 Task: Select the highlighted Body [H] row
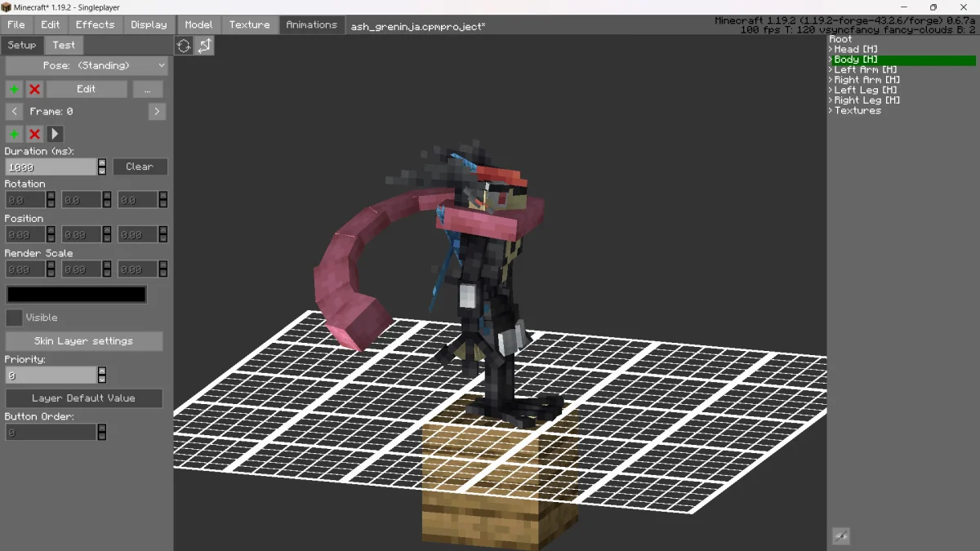point(902,60)
